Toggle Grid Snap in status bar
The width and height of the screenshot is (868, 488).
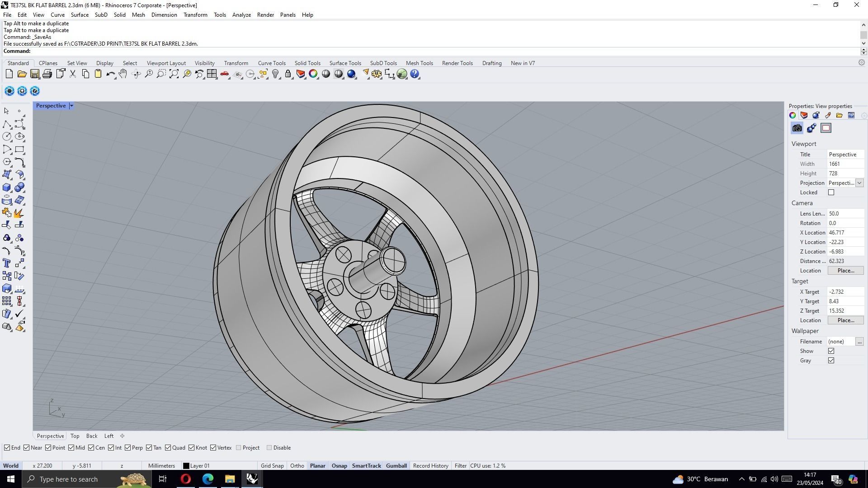[x=272, y=466]
